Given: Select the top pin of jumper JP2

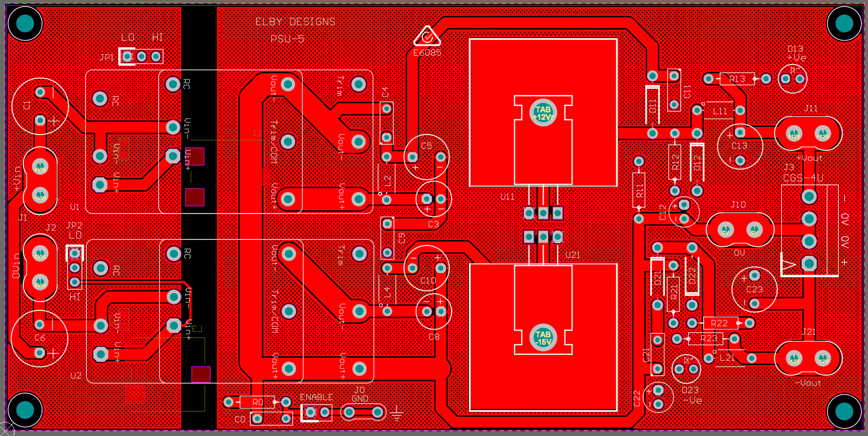Looking at the screenshot, I should (75, 253).
